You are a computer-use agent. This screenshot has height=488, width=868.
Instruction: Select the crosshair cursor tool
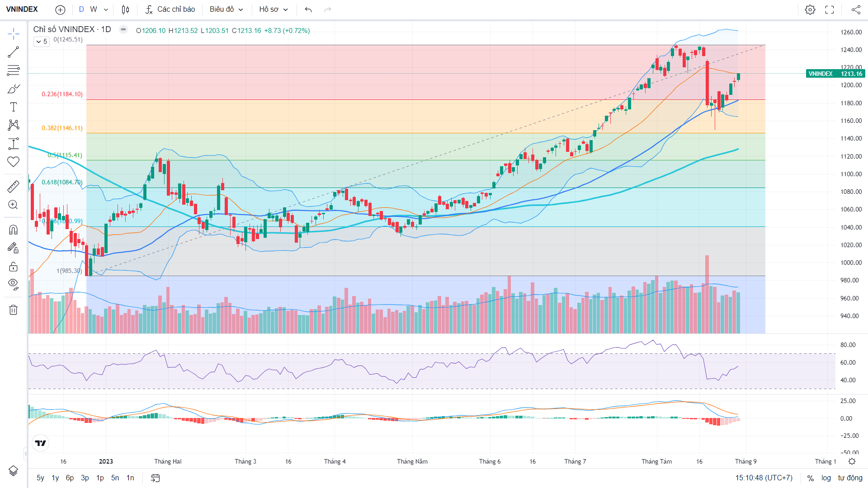coord(13,34)
